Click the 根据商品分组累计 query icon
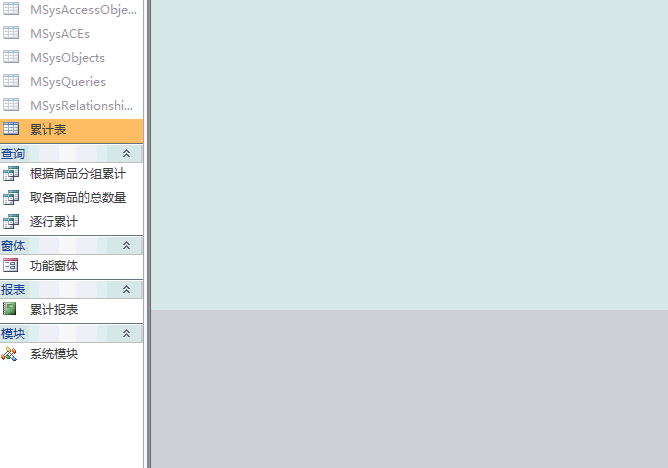The height and width of the screenshot is (468, 668). pos(11,173)
